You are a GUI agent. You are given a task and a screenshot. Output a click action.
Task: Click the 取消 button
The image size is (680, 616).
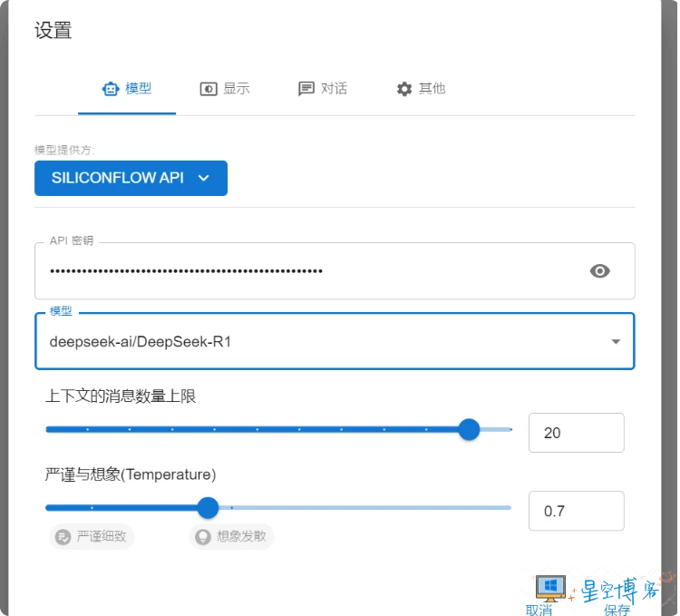click(539, 610)
